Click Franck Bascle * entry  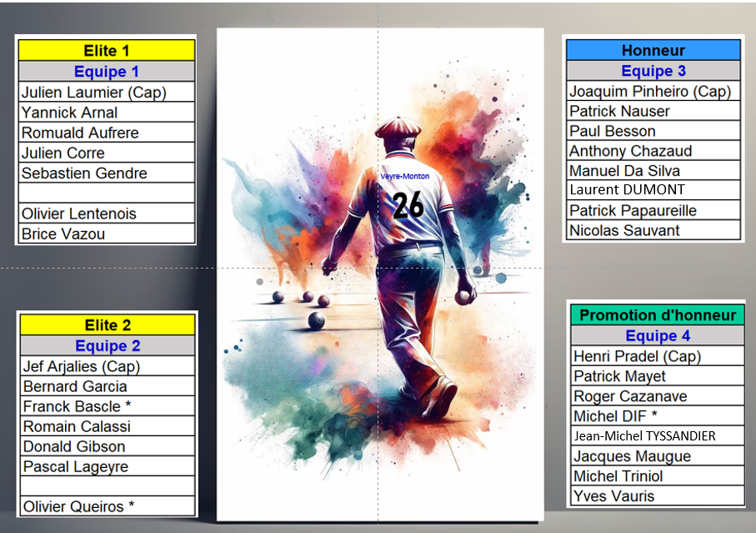tap(108, 406)
